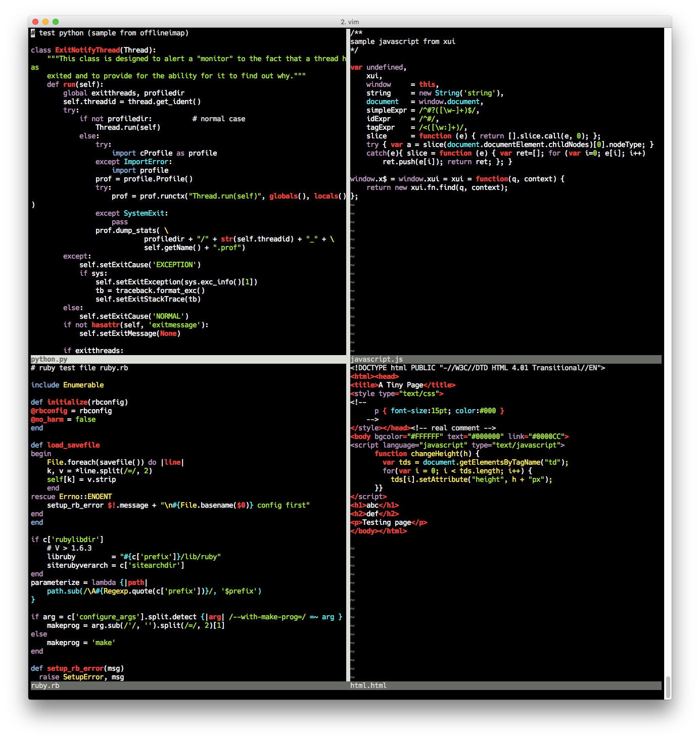Screen dimensions: 700x740
Task: Click 'def run(self):' in python pane
Action: coord(75,84)
